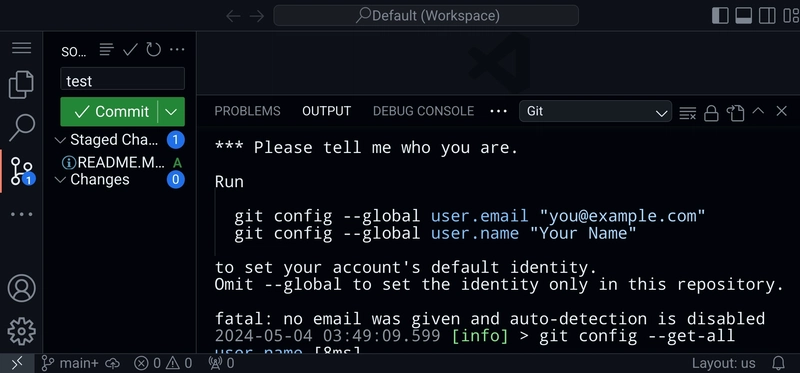The image size is (800, 373).
Task: Select the staged README.M... file
Action: pyautogui.click(x=120, y=162)
